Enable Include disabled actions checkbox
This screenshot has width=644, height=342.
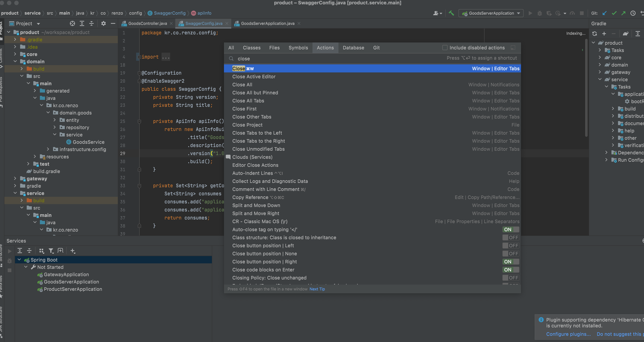pyautogui.click(x=445, y=48)
